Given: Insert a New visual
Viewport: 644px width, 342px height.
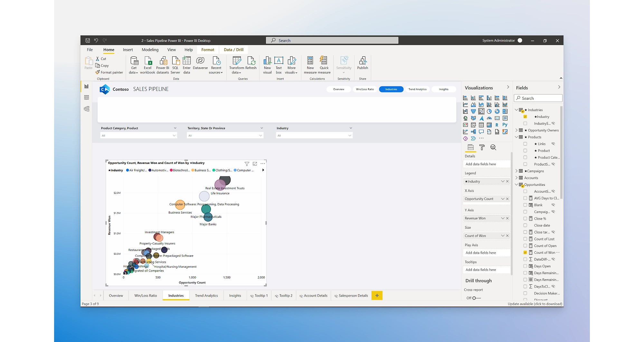Looking at the screenshot, I should pyautogui.click(x=267, y=65).
